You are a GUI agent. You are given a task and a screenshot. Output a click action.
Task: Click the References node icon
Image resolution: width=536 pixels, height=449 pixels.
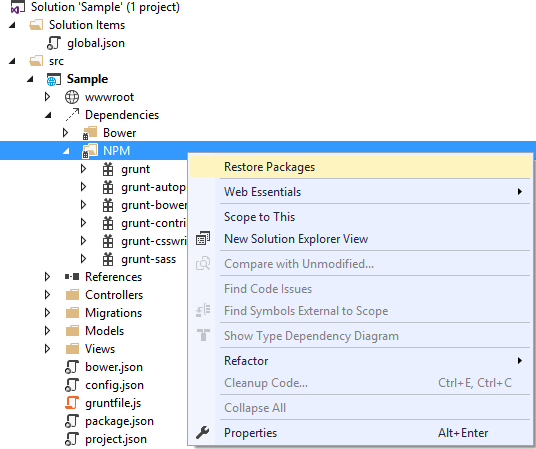point(72,277)
